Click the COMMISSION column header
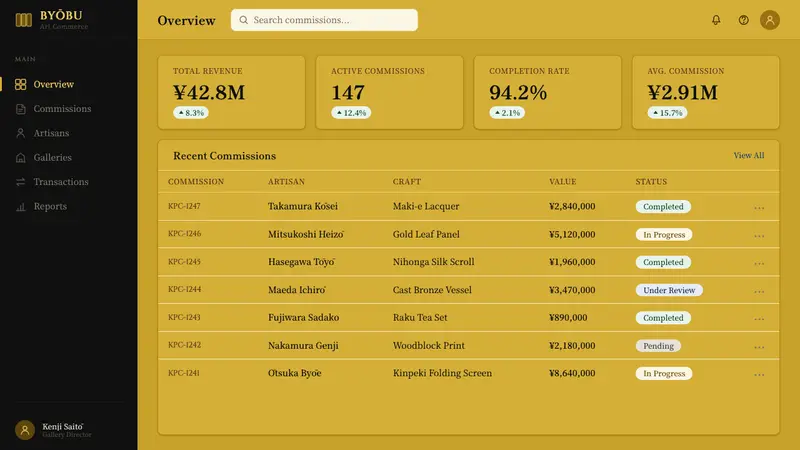 coord(196,182)
